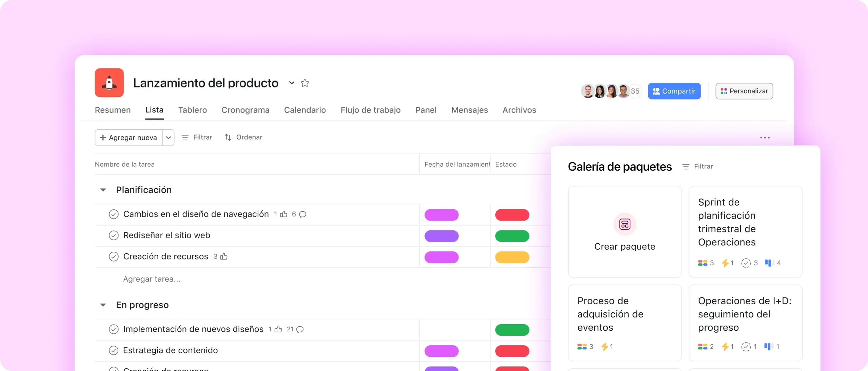
Task: Click custom fields icon on the Proceso de adquisición card
Action: 582,347
